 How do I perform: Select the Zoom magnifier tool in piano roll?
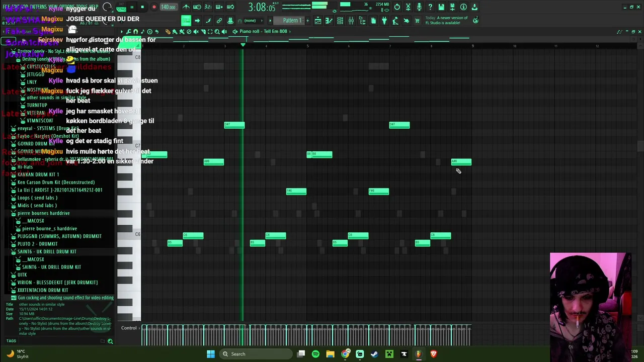coord(217,32)
